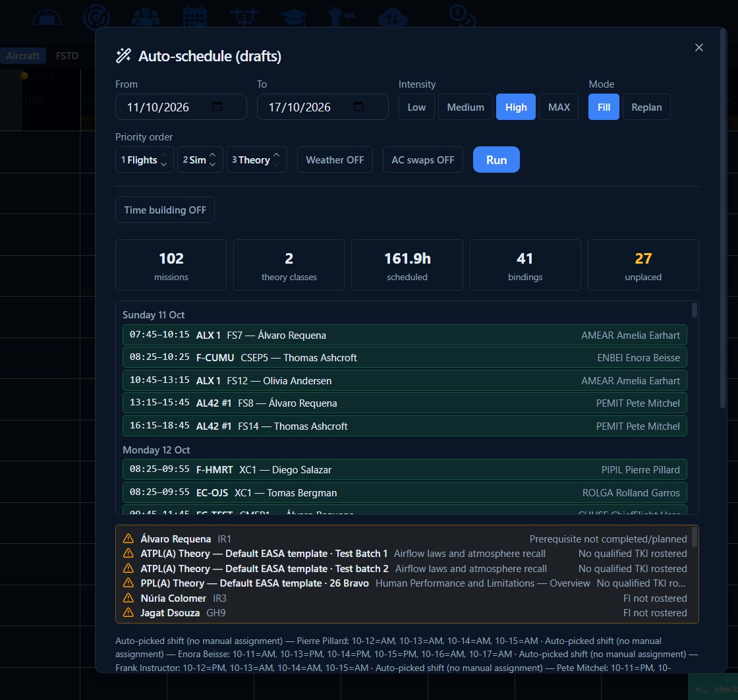Toggle Weather OFF option
The image size is (738, 700).
[335, 160]
